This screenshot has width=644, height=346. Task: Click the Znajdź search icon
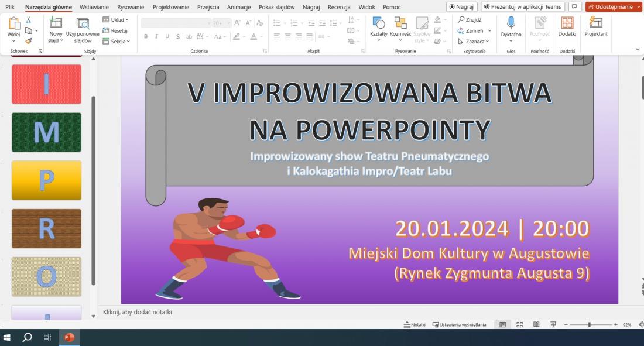click(461, 19)
